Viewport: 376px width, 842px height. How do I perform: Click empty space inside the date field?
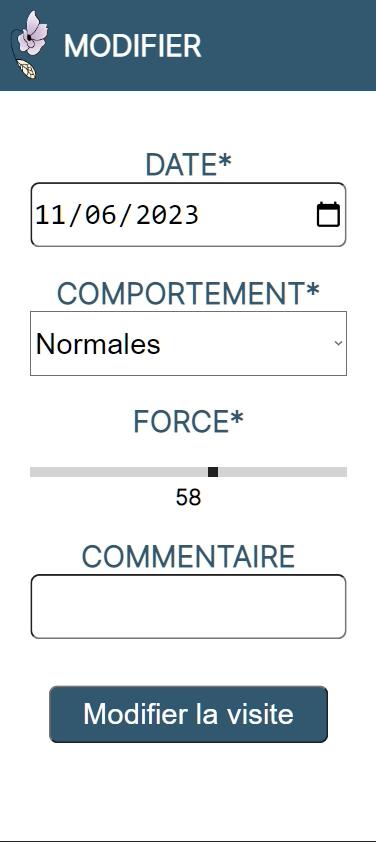[258, 215]
